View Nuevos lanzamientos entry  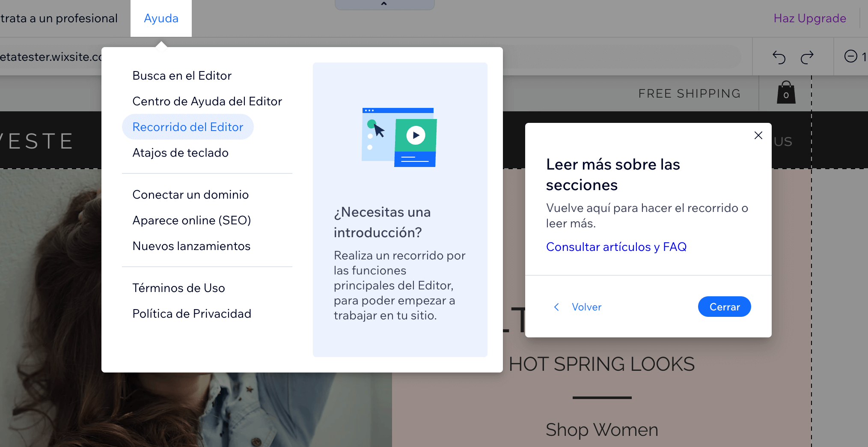[191, 246]
